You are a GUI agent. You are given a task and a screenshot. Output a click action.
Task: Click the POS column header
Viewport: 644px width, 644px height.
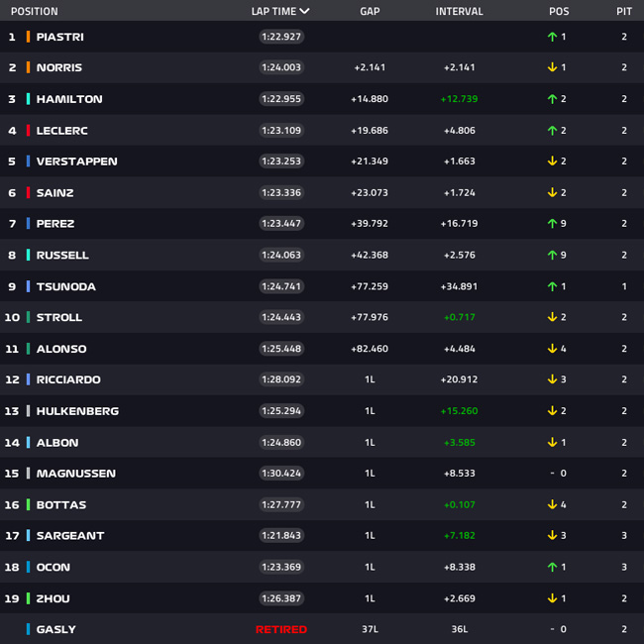pos(559,11)
